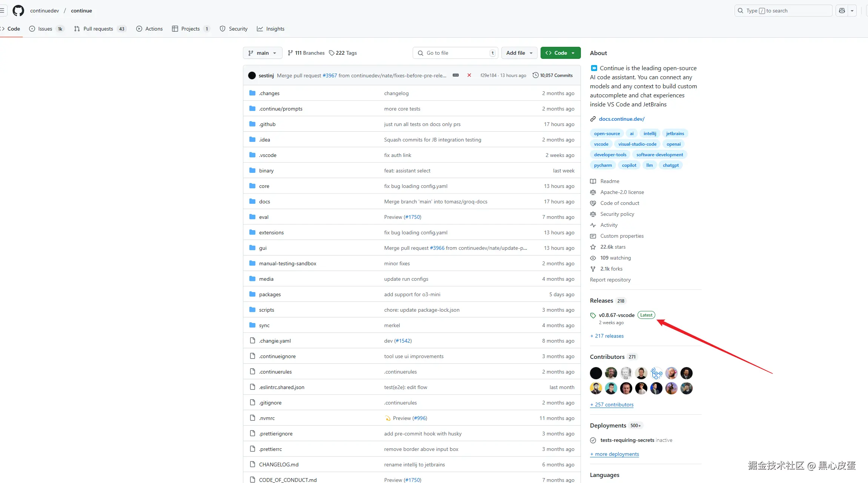Open the docs.continue.dev link
Screen dimensions: 868x483
(x=621, y=119)
